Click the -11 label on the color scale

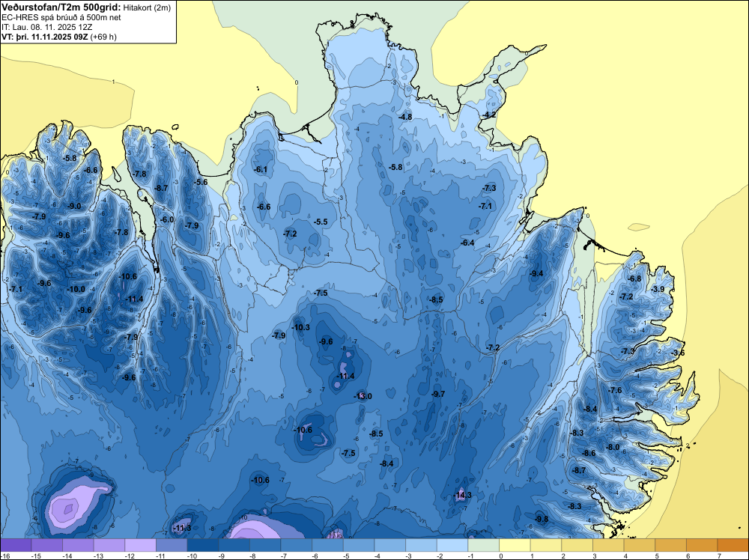pos(160,556)
